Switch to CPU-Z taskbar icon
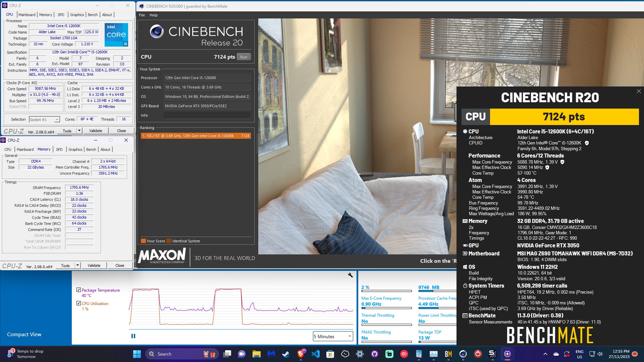 tap(507, 354)
